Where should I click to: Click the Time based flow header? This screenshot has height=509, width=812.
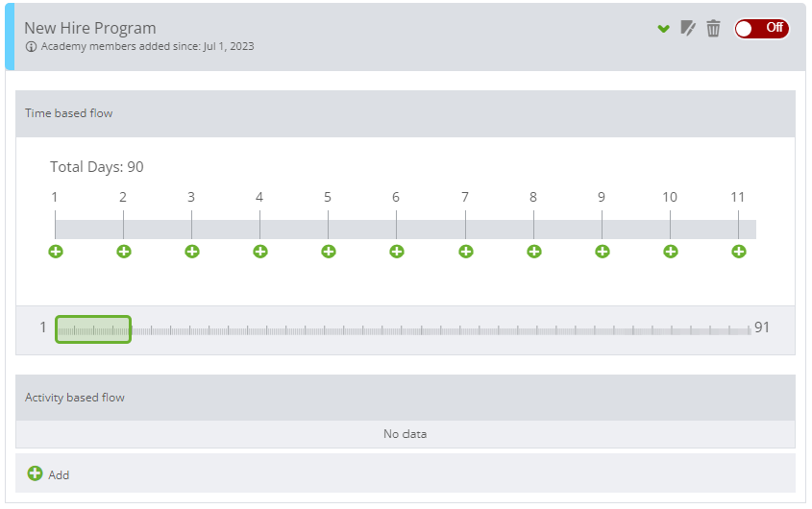pos(405,113)
